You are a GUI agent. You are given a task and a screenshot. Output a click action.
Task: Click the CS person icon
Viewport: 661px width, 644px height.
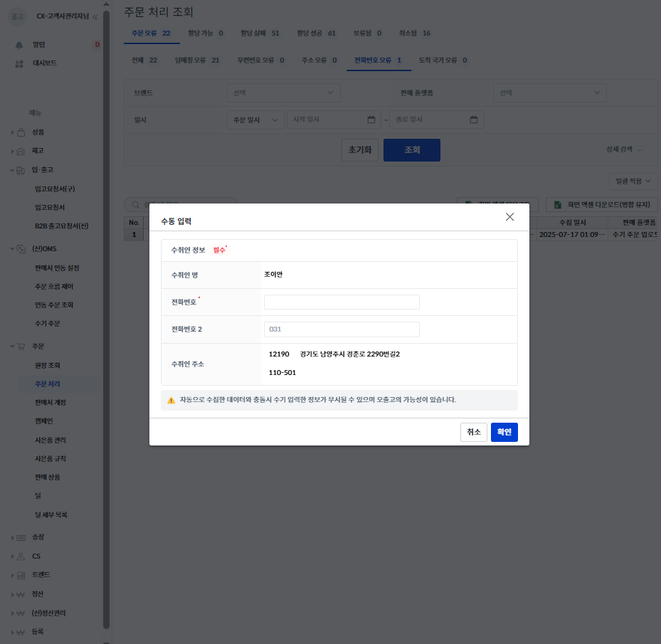tap(21, 556)
